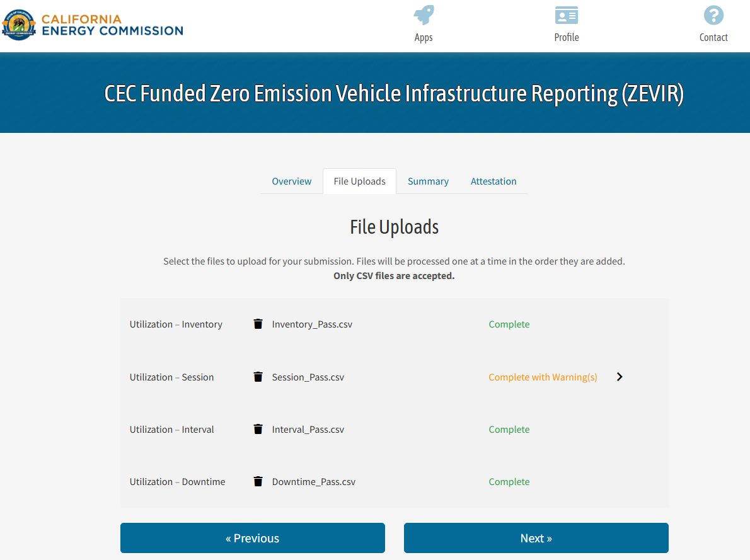Go to the Attestation tab
Viewport: 750px width, 560px height.
(x=493, y=181)
